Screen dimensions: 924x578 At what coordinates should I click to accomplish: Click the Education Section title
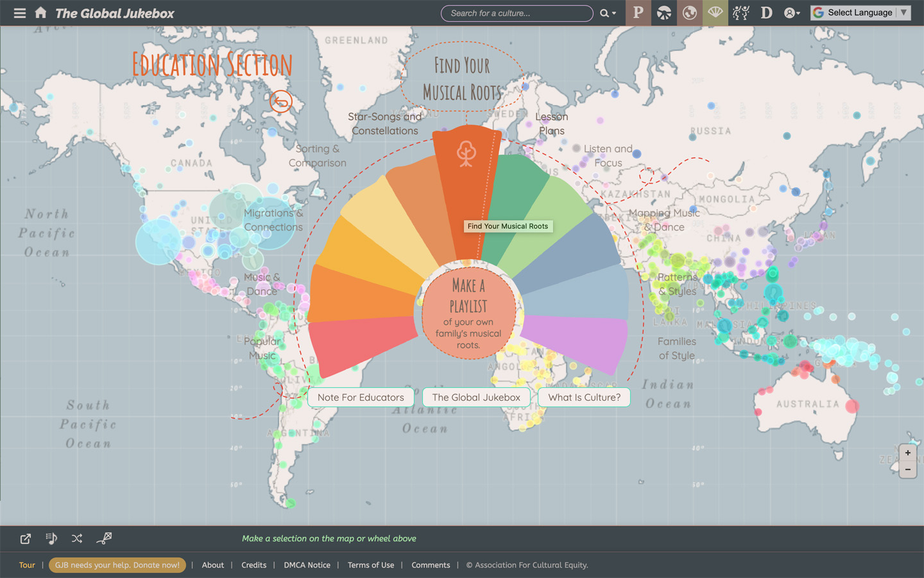[x=212, y=64]
